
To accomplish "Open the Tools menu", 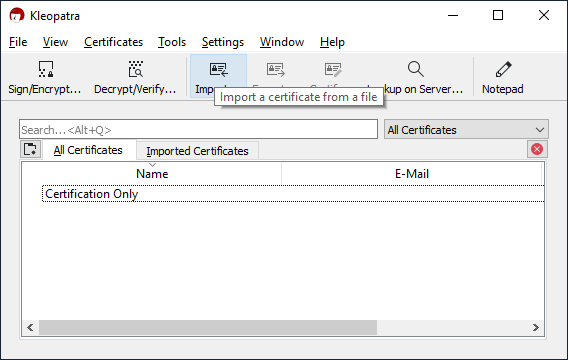I will 172,42.
